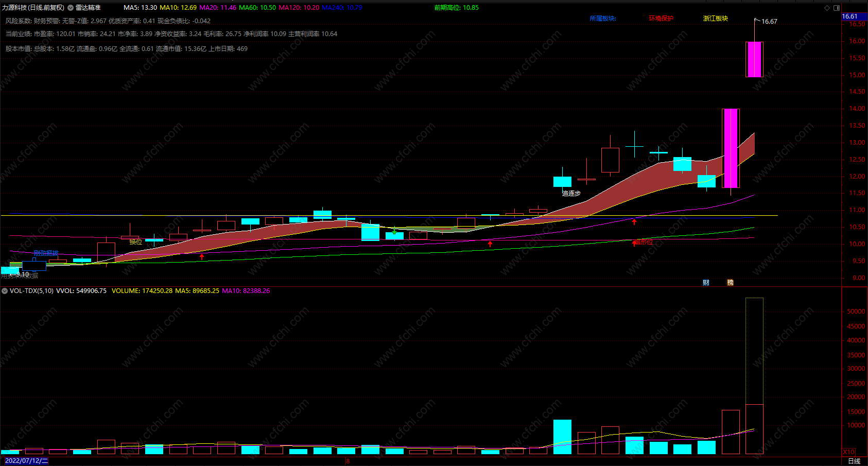Click the MA120: 10.20 value
The width and height of the screenshot is (868, 466).
[299, 8]
